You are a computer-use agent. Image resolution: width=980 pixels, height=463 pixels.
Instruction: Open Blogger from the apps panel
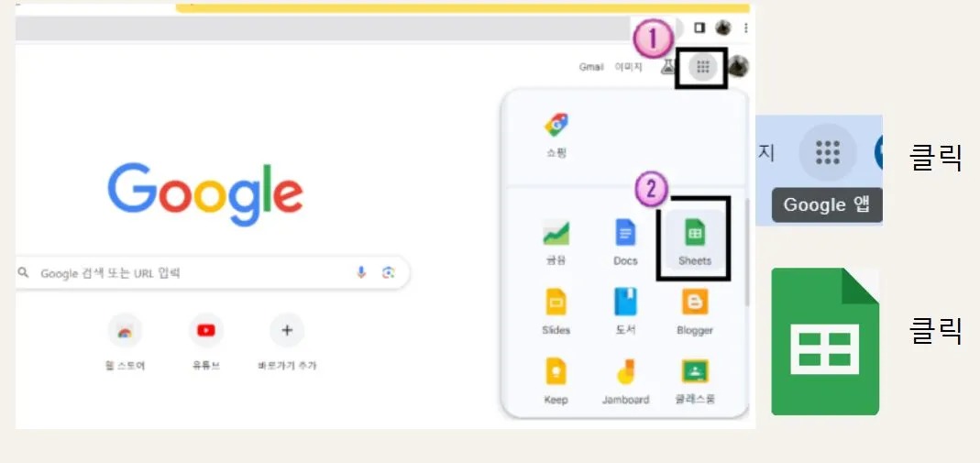tap(694, 311)
